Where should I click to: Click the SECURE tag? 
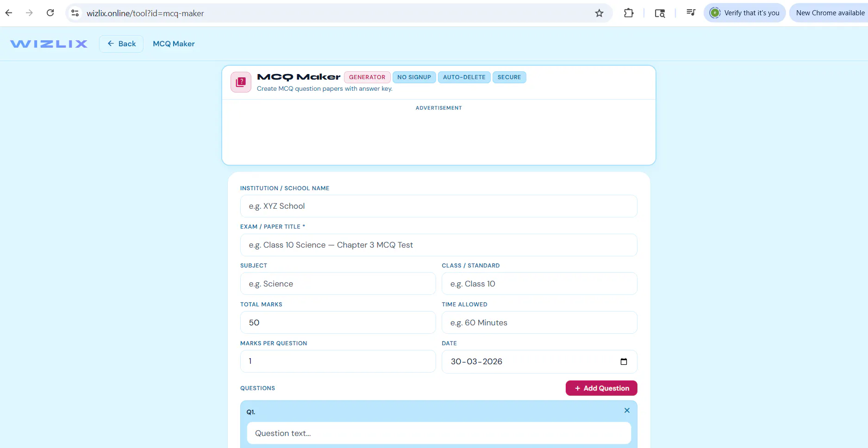509,77
